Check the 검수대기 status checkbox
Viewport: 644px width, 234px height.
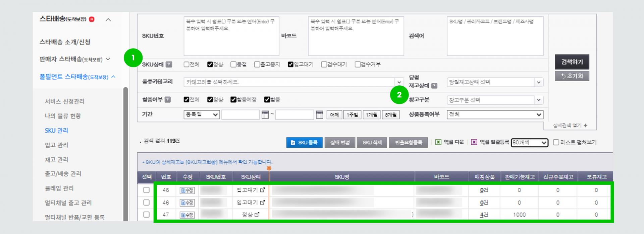324,64
